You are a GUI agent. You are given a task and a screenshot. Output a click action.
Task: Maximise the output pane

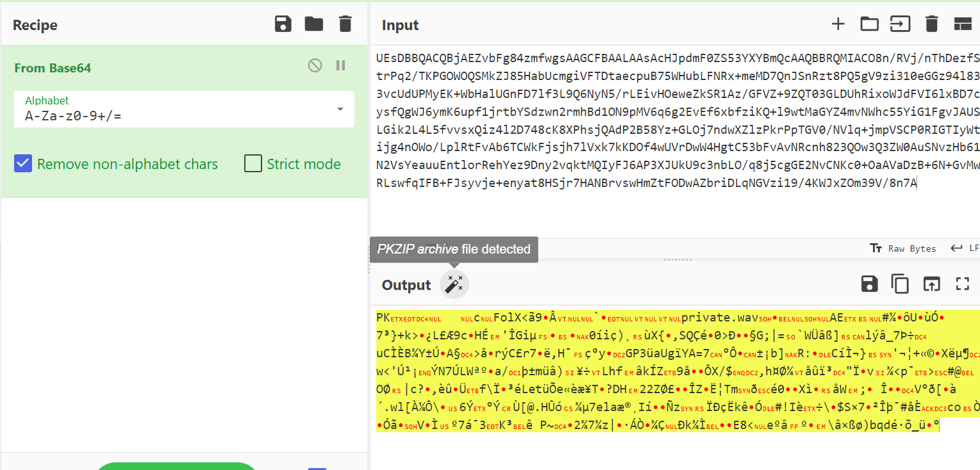click(x=962, y=284)
